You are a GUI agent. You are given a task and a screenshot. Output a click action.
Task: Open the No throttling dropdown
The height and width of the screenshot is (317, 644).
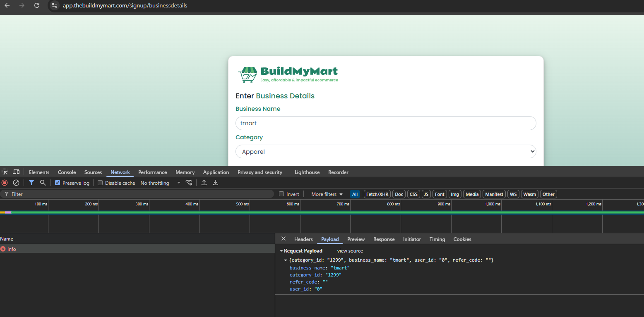[161, 183]
